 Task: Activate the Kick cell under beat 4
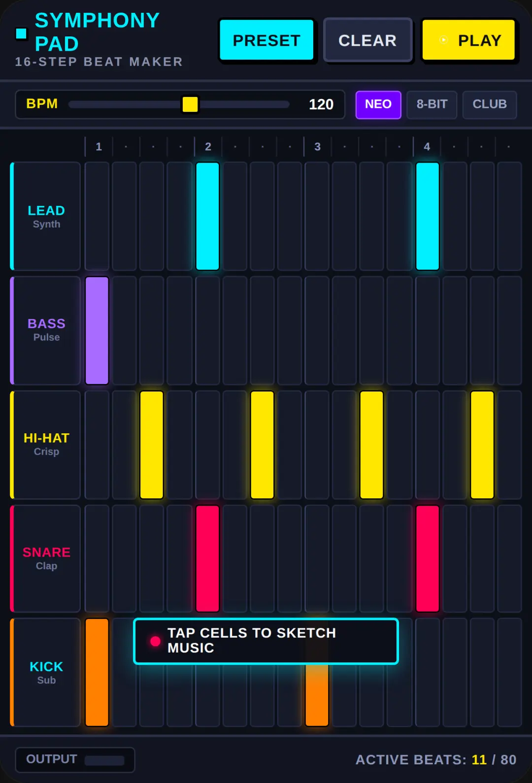pos(428,672)
